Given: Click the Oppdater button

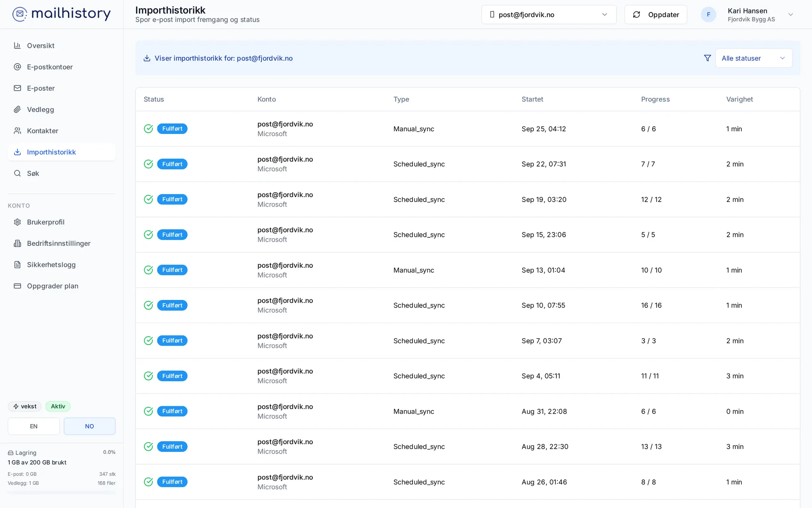Looking at the screenshot, I should click(656, 15).
